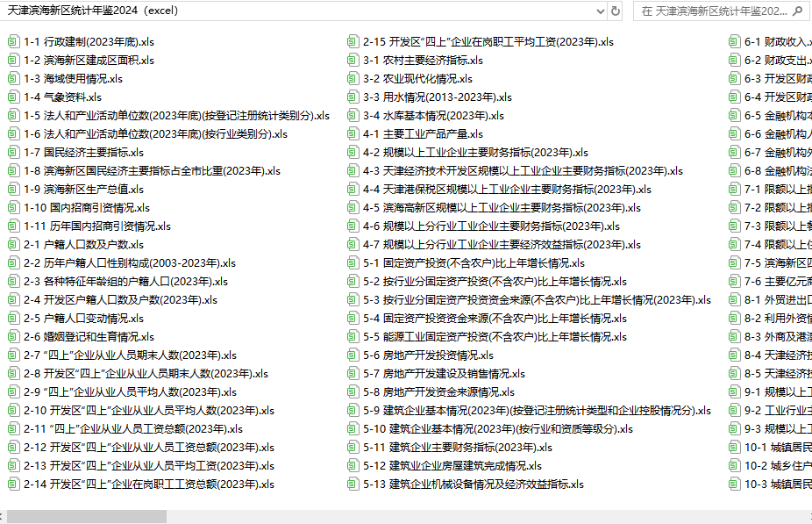Image resolution: width=812 pixels, height=524 pixels.
Task: Select 2-14 开发区“四上”企业在岗职工工资总额 name
Action: point(148,485)
